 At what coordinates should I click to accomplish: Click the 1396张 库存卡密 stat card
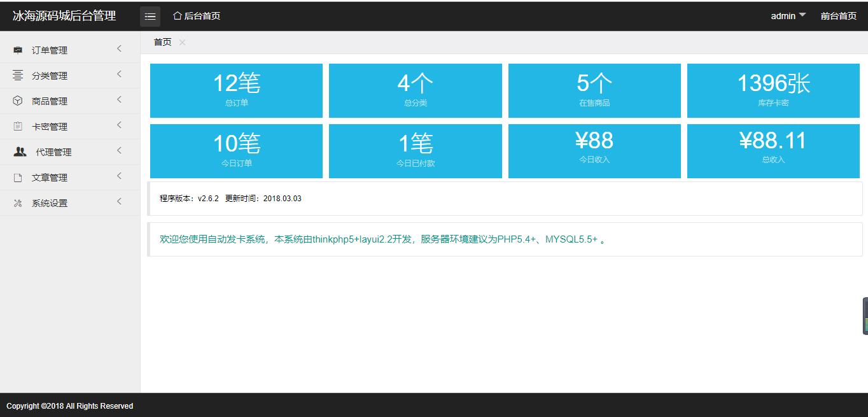pyautogui.click(x=773, y=90)
